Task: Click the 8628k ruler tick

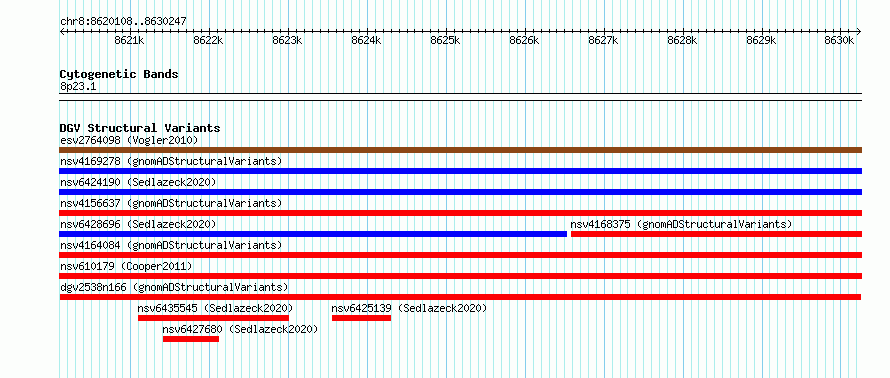Action: pos(682,40)
